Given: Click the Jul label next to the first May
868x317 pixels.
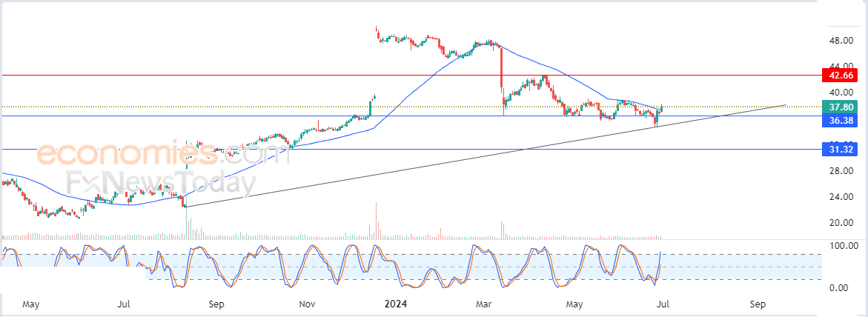Looking at the screenshot, I should (x=125, y=305).
